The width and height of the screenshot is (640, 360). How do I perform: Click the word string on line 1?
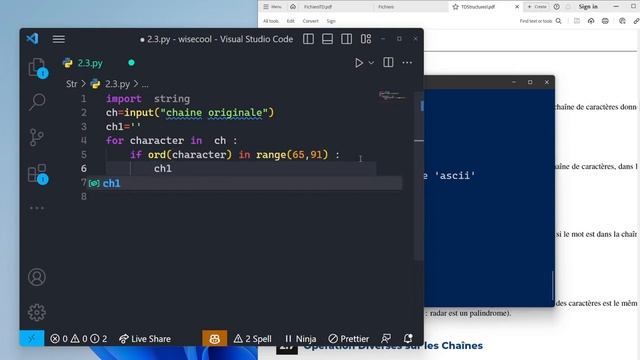pos(171,99)
